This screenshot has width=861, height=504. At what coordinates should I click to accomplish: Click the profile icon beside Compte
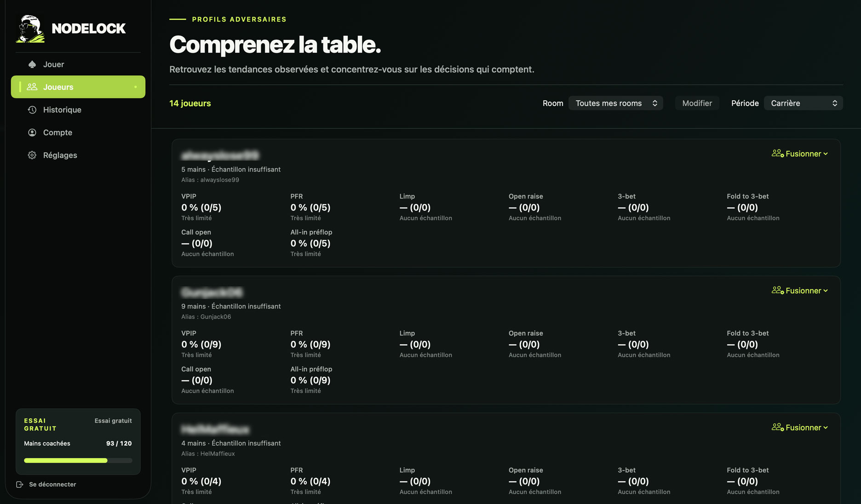32,132
